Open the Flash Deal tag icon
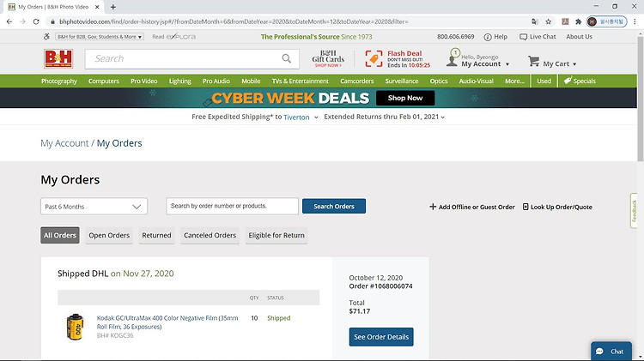This screenshot has width=644, height=361. click(374, 59)
